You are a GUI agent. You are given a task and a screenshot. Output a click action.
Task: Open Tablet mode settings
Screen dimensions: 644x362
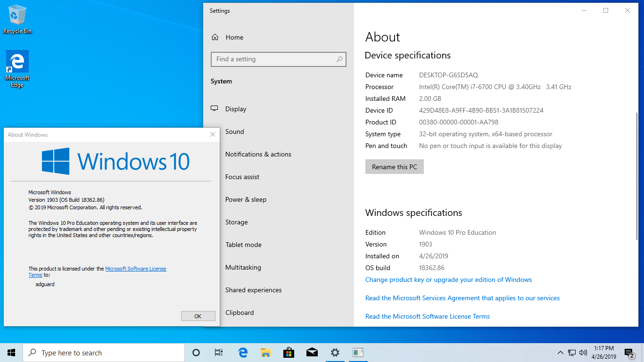pyautogui.click(x=279, y=245)
